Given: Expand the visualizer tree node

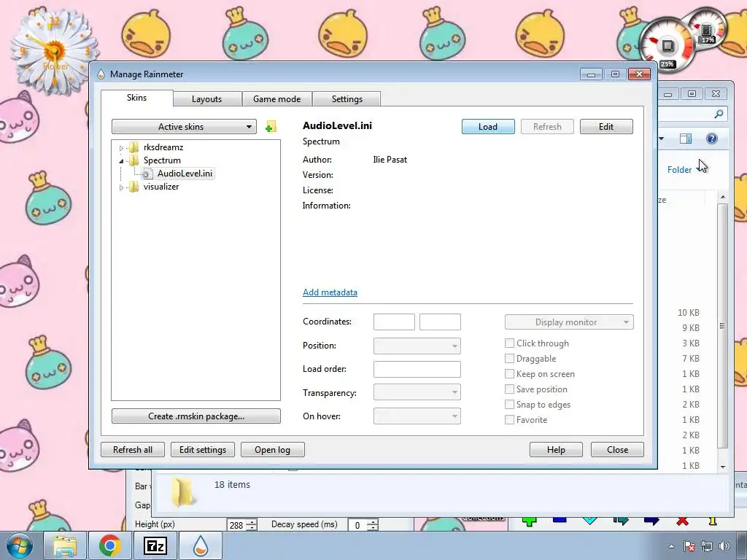Looking at the screenshot, I should pos(122,187).
